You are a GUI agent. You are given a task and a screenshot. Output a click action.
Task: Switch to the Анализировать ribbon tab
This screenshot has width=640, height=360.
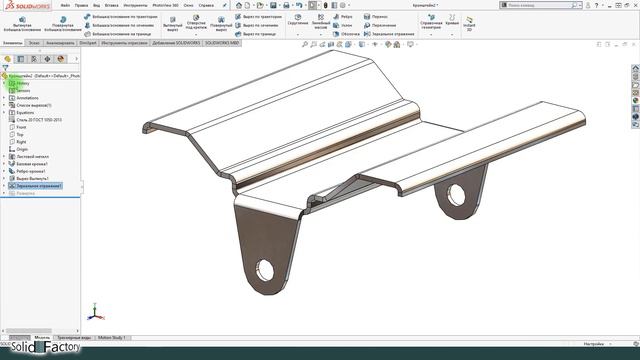click(60, 43)
